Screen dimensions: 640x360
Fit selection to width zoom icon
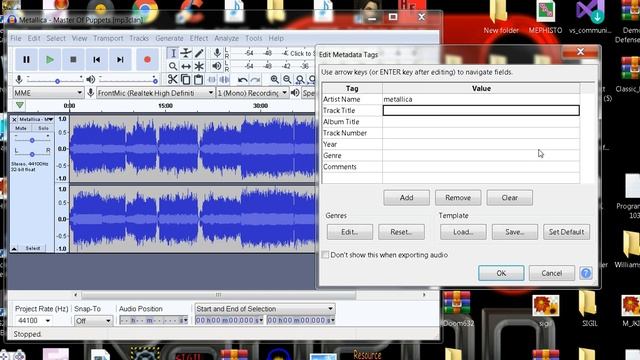(x=300, y=80)
